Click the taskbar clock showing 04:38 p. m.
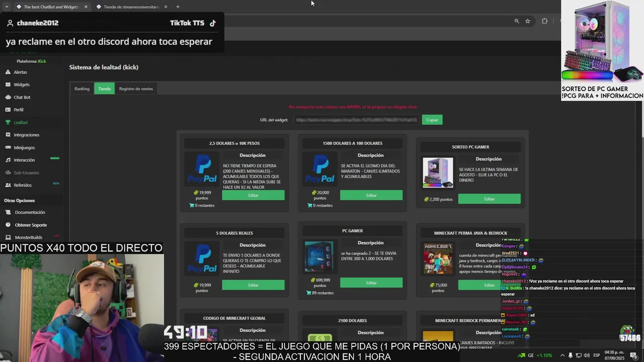 coord(614,355)
